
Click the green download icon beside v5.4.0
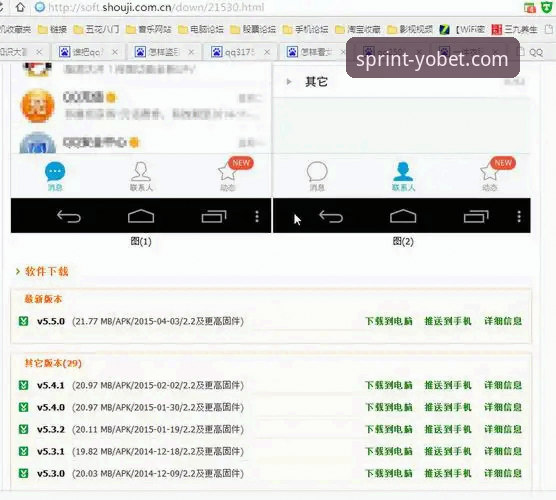click(x=23, y=407)
